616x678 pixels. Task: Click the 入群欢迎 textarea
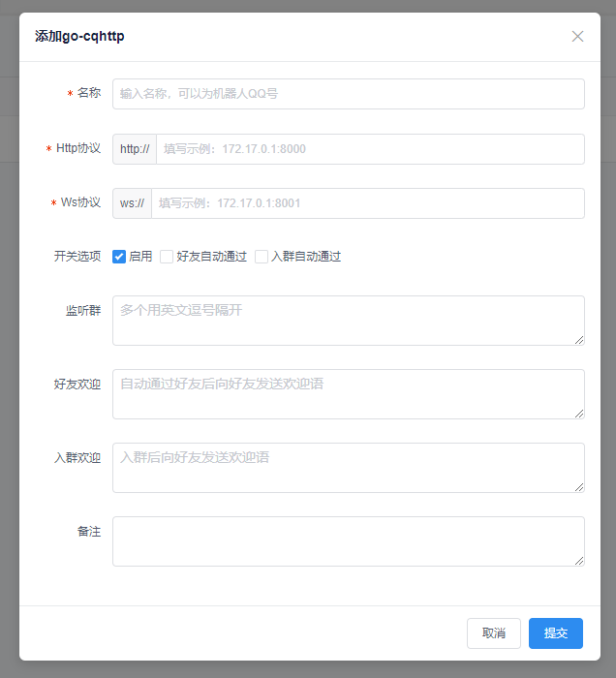[349, 468]
